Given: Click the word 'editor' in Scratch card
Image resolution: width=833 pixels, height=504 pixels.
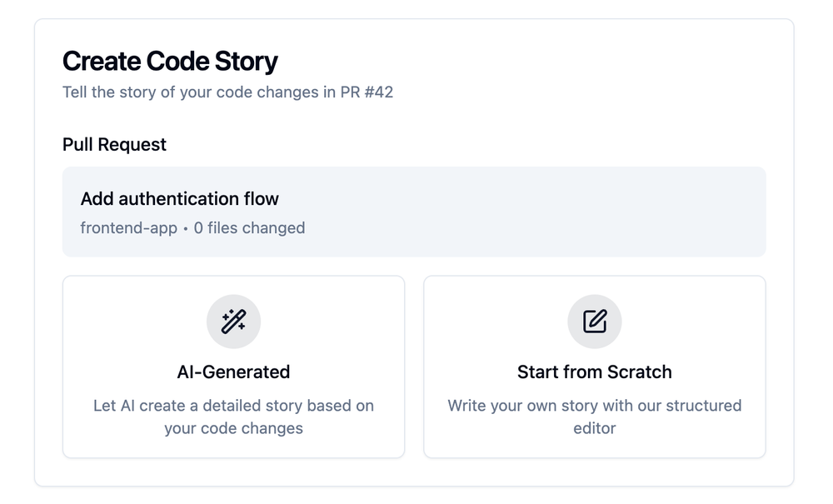Looking at the screenshot, I should pyautogui.click(x=594, y=428).
